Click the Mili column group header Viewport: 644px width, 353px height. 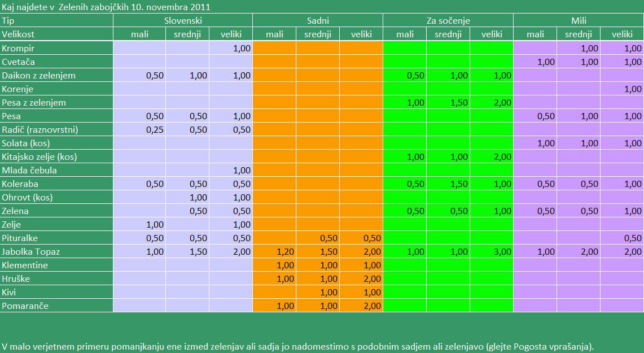pos(579,21)
